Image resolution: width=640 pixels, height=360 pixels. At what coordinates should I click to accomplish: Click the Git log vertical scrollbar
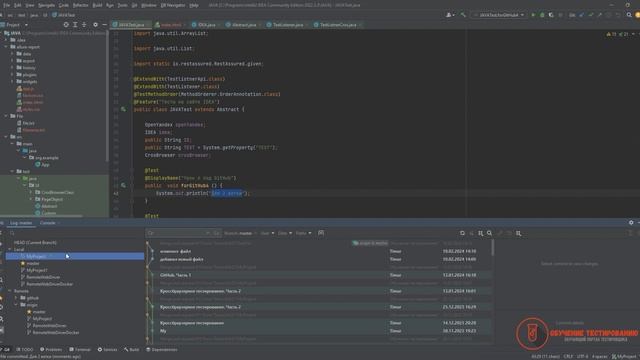[493, 247]
